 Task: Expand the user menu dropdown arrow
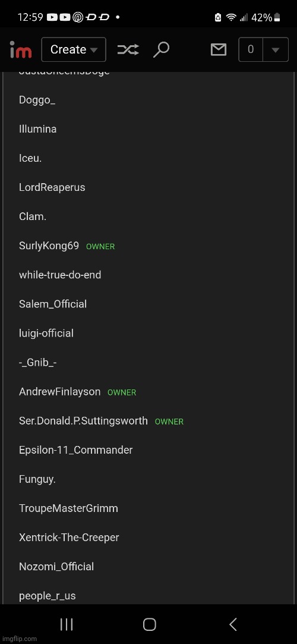(275, 50)
